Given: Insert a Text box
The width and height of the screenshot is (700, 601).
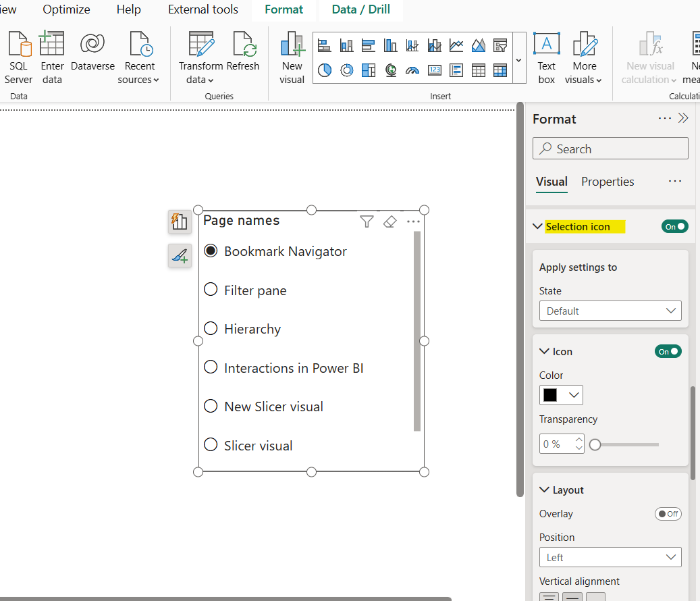Looking at the screenshot, I should click(546, 57).
